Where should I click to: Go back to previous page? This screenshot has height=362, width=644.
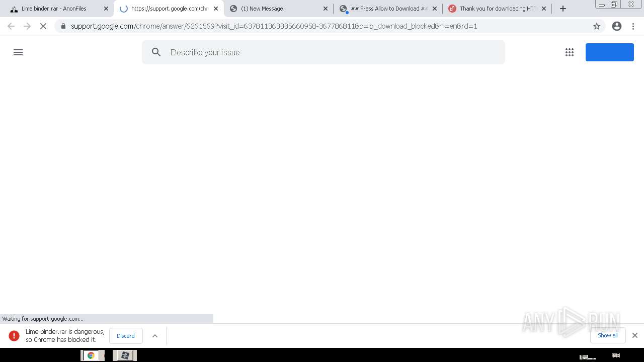pos(11,26)
